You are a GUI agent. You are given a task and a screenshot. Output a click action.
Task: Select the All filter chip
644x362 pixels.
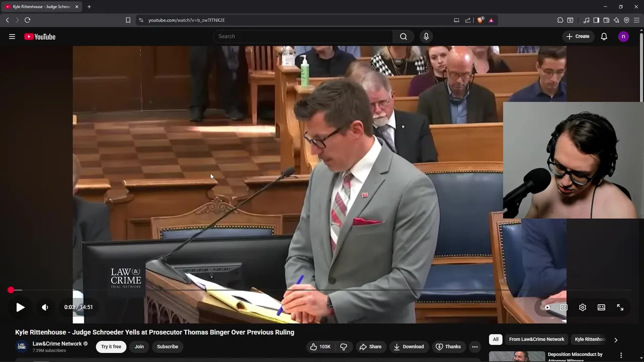click(x=496, y=339)
